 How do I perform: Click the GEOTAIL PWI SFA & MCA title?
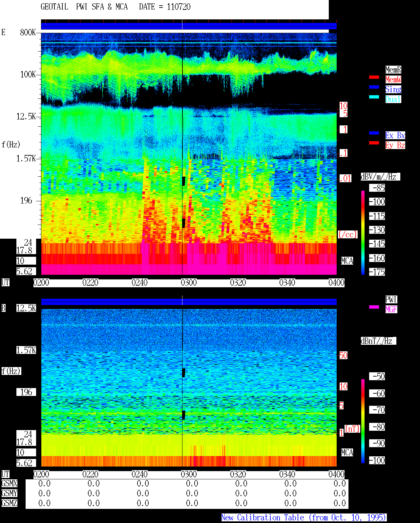[x=84, y=7]
